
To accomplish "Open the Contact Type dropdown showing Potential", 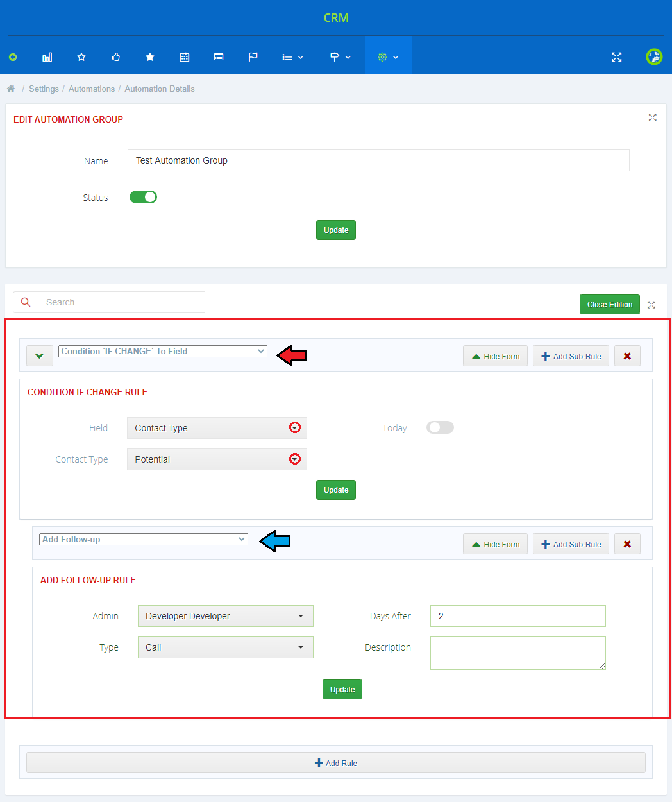I will [x=217, y=459].
